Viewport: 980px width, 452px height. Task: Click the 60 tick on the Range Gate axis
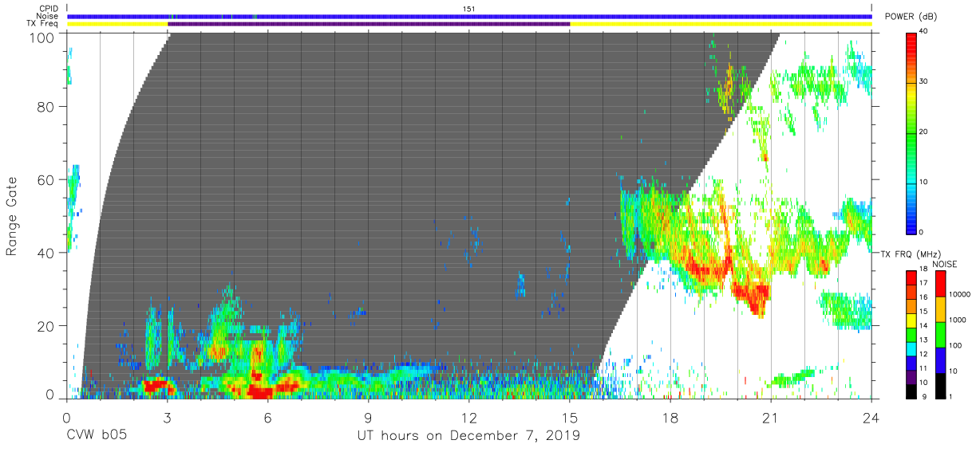point(45,181)
